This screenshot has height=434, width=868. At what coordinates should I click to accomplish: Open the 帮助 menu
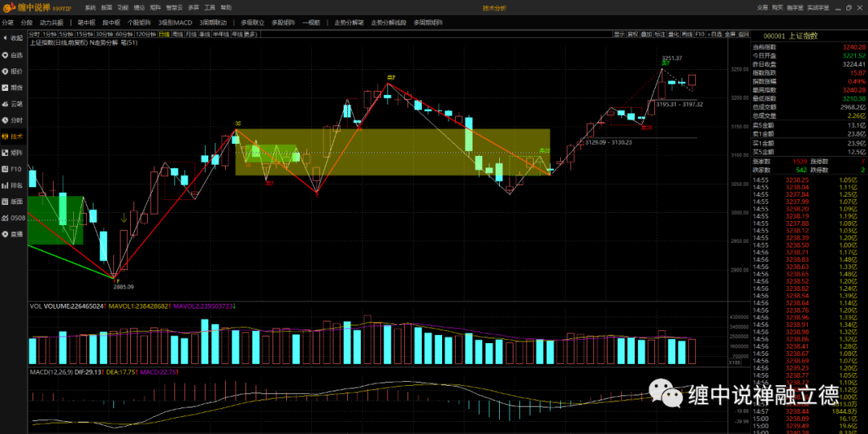tap(227, 8)
